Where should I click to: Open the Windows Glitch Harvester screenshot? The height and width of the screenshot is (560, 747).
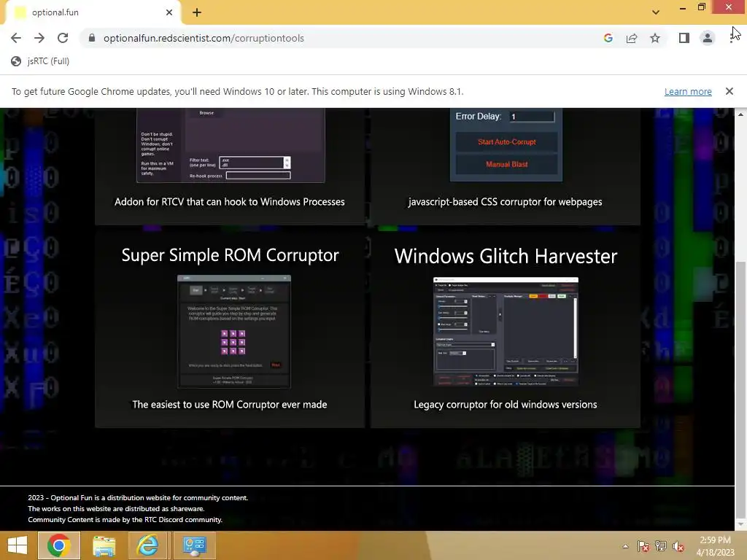click(x=506, y=332)
